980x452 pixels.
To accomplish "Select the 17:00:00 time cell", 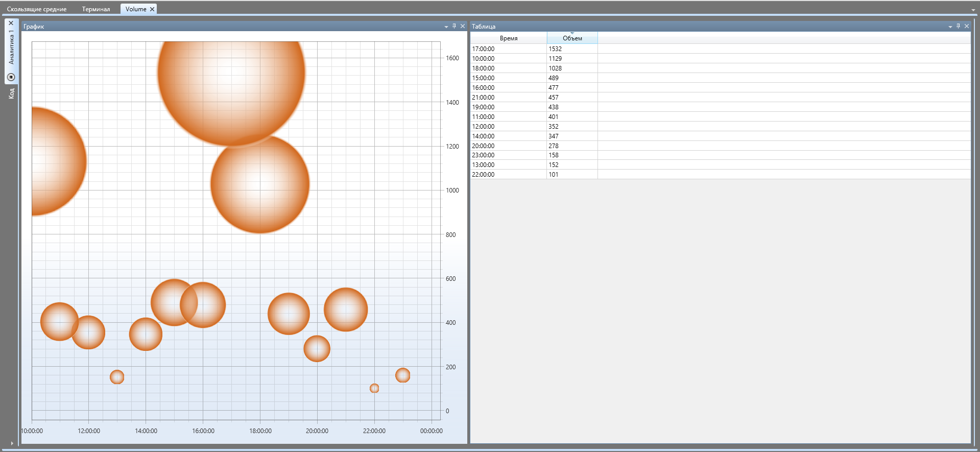I will [509, 49].
